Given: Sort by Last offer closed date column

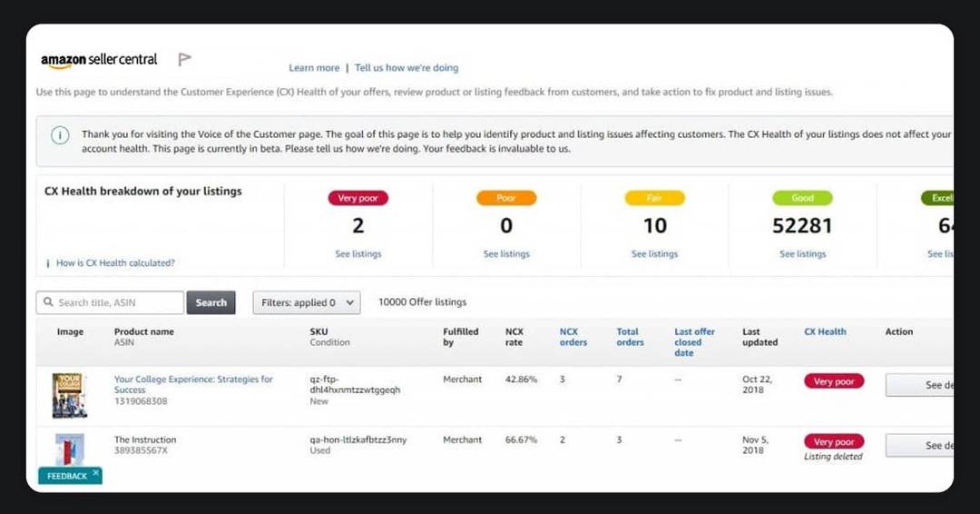Looking at the screenshot, I should point(694,342).
